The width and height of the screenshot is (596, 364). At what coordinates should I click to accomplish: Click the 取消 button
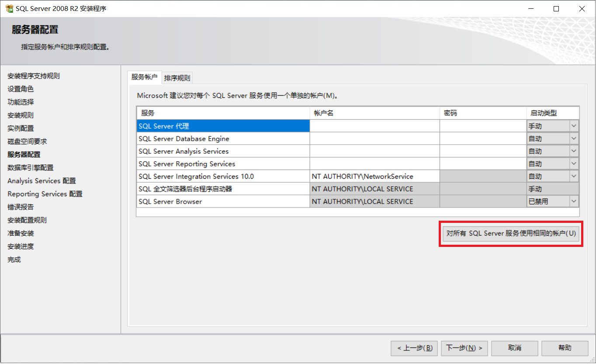pyautogui.click(x=515, y=348)
